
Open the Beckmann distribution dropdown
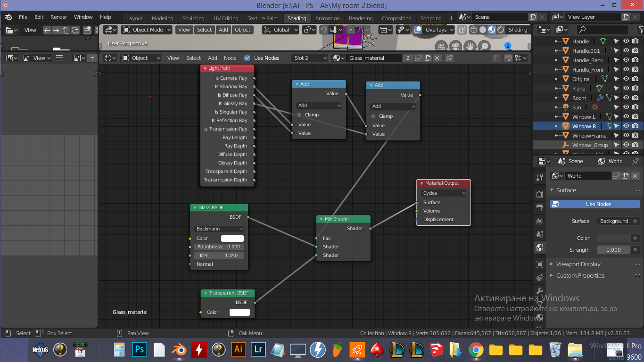pos(219,229)
